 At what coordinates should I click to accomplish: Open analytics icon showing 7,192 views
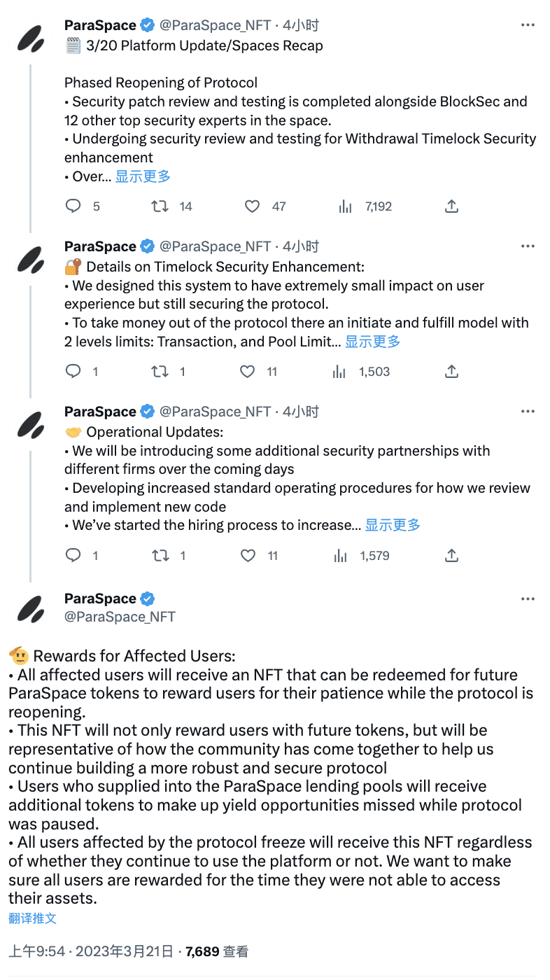[345, 206]
